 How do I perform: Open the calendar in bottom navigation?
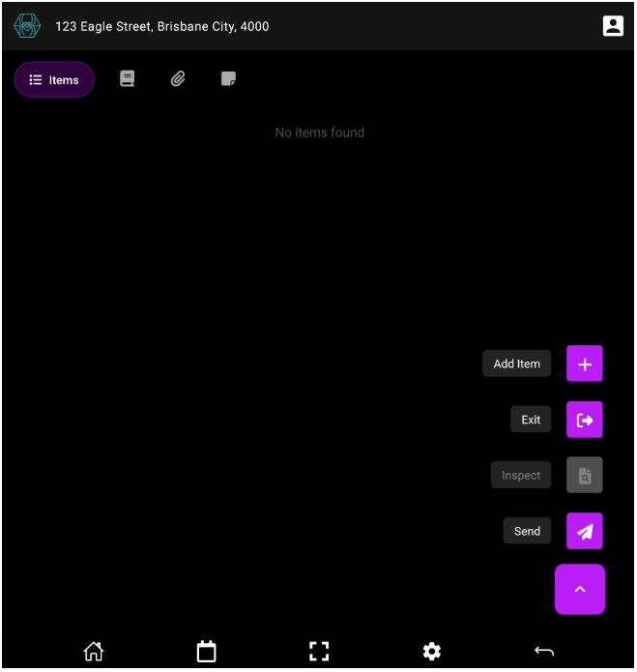206,652
